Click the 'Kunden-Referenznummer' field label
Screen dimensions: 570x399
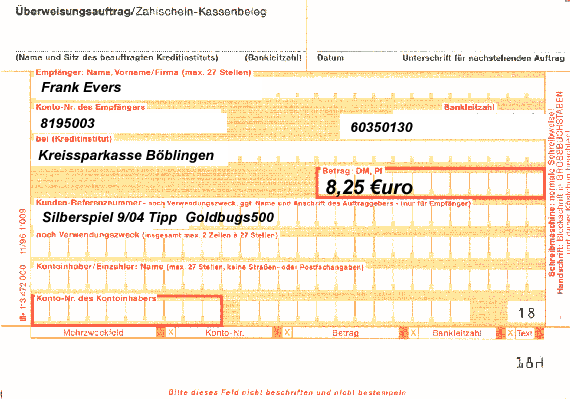point(88,203)
